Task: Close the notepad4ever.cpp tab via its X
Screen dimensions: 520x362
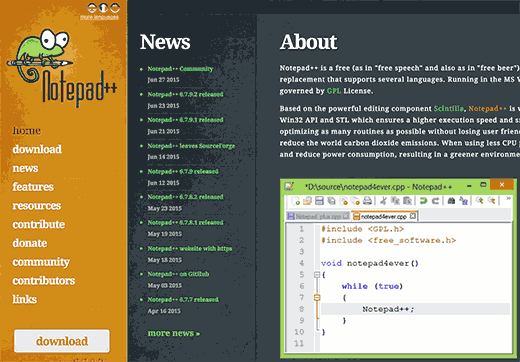Action: point(413,216)
